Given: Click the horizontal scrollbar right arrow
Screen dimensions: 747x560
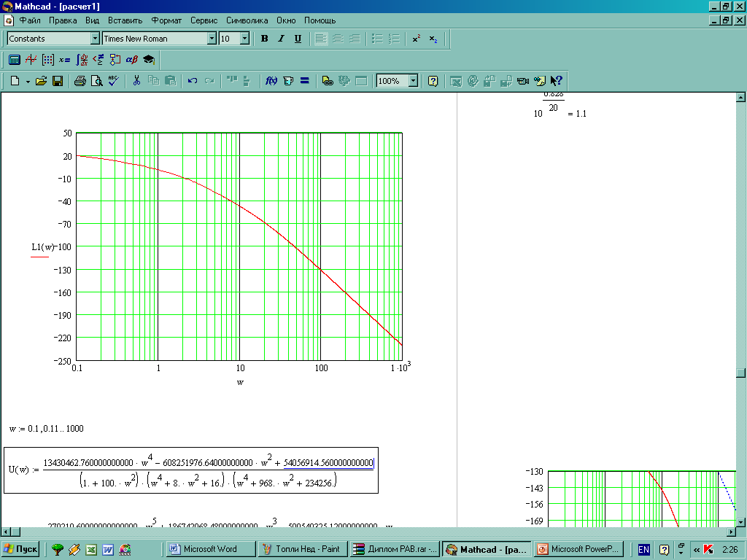Looking at the screenshot, I should click(731, 532).
